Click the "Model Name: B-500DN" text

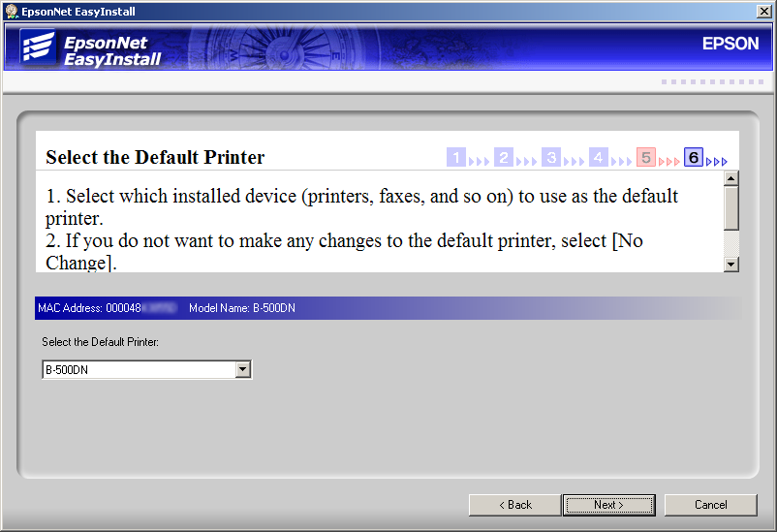tap(242, 308)
